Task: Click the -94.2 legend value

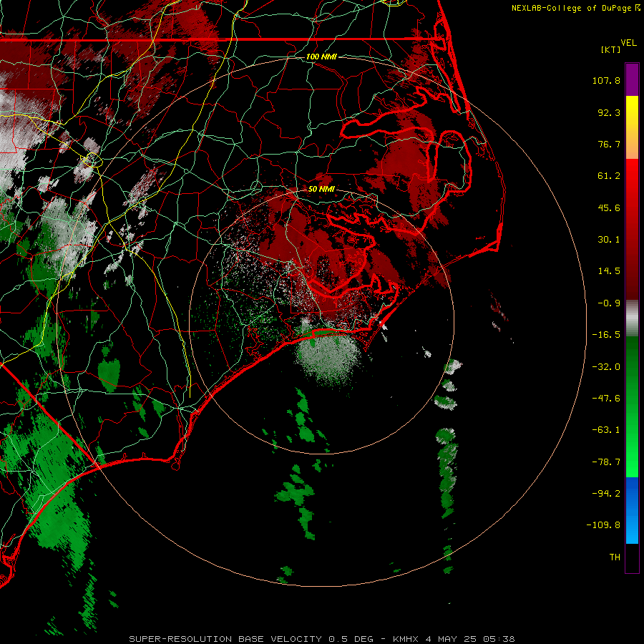Action: coord(606,494)
